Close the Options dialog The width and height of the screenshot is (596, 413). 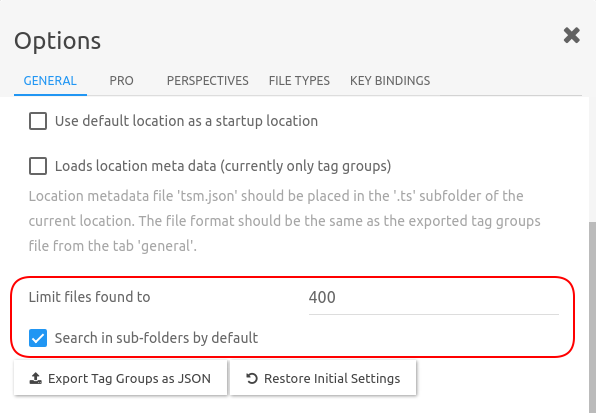(x=571, y=35)
